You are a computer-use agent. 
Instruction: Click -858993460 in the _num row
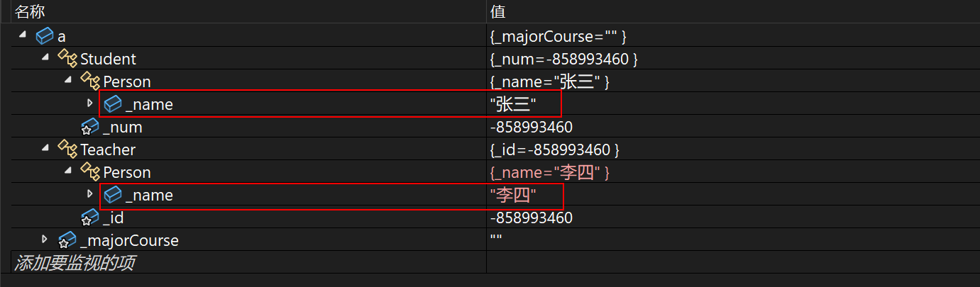[531, 128]
